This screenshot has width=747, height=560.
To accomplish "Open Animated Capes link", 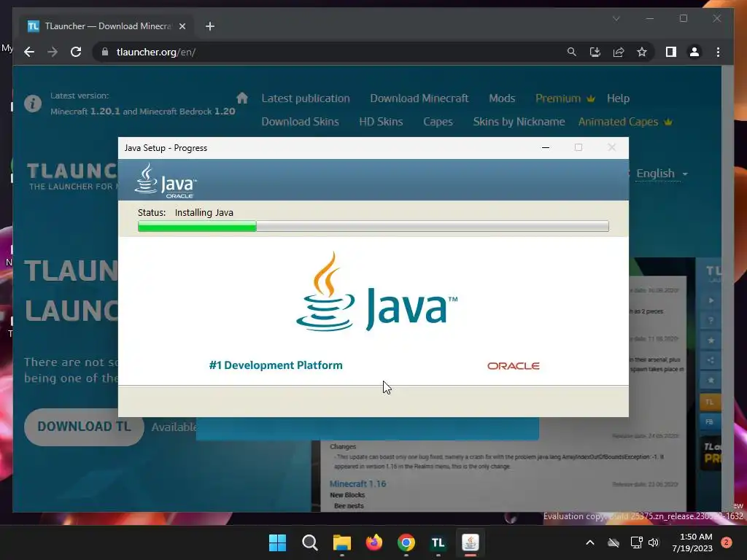I will pos(625,122).
